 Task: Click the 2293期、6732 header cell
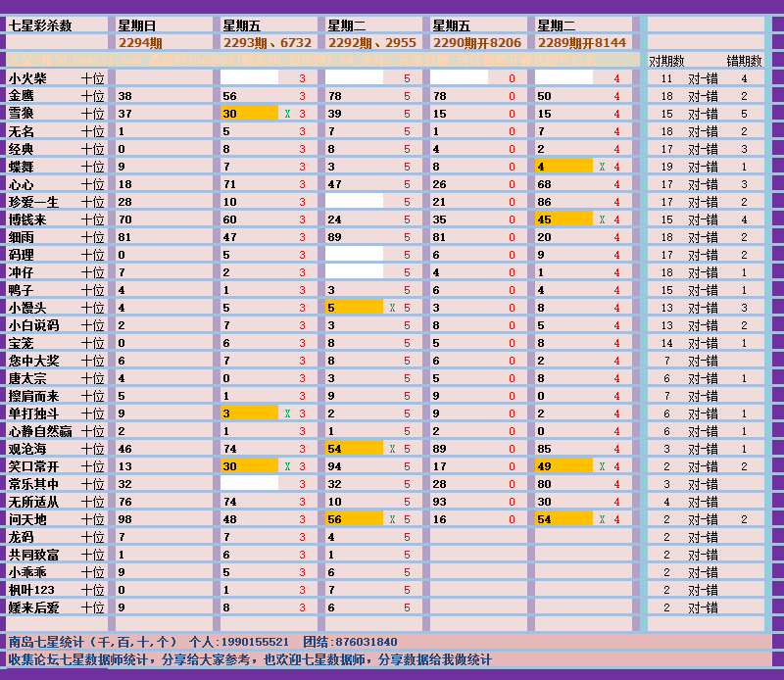click(268, 43)
